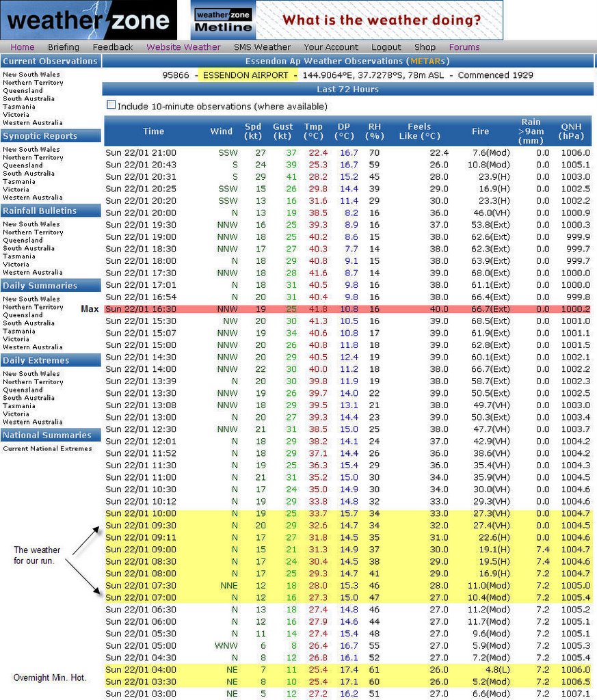Click the Wind column header
Viewport: 597px width, 700px height.
pos(221,131)
